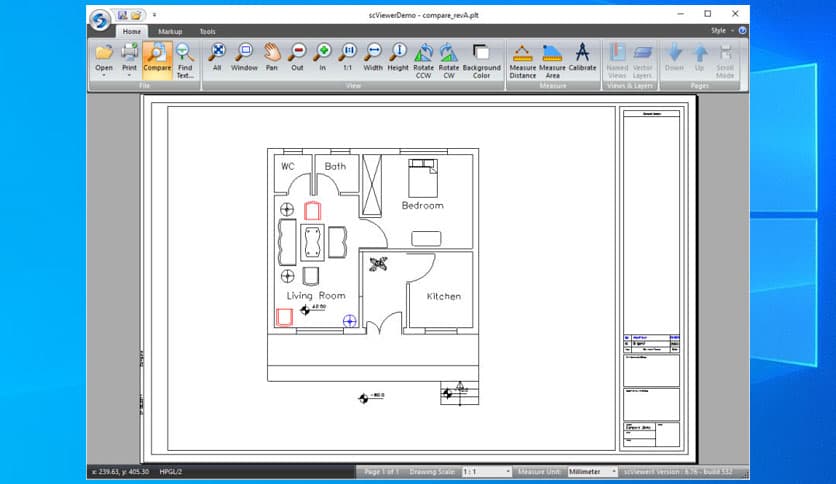Open the help icon beside Style

[742, 30]
